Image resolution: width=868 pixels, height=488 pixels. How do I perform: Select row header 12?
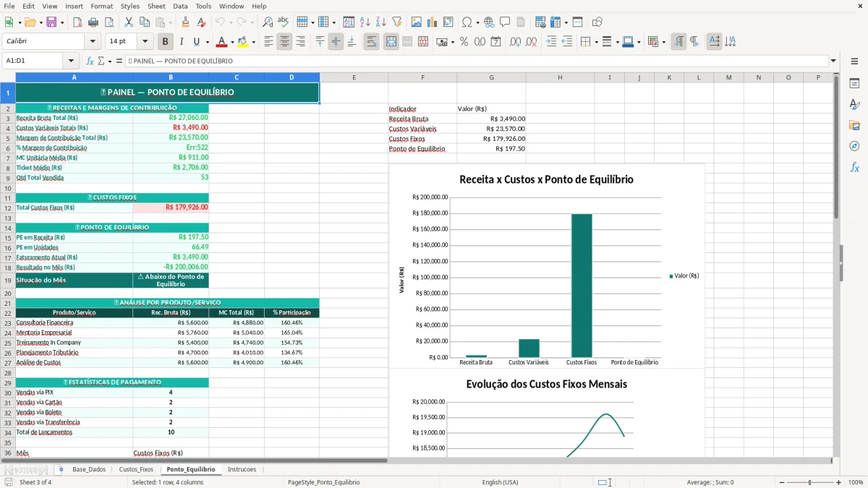[x=7, y=207]
